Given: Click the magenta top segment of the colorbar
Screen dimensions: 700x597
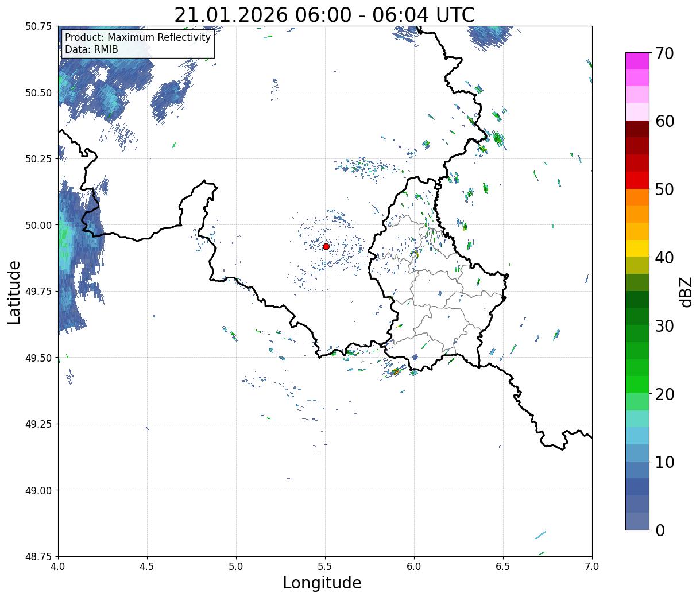Looking at the screenshot, I should (637, 61).
